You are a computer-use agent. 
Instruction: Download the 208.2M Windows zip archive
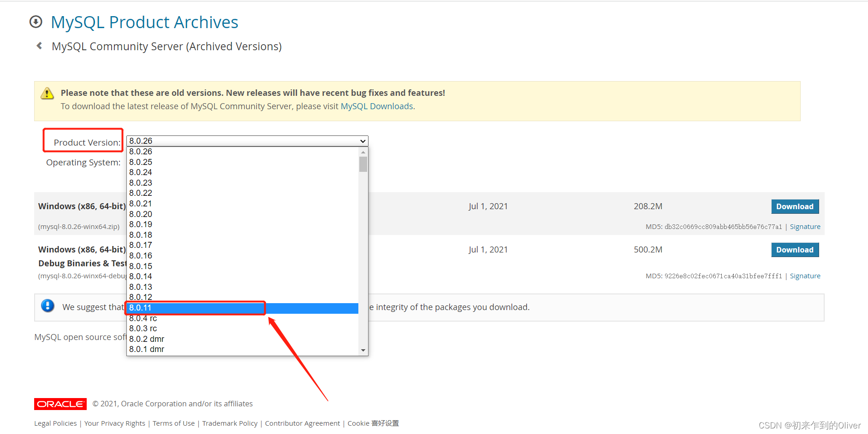coord(795,206)
